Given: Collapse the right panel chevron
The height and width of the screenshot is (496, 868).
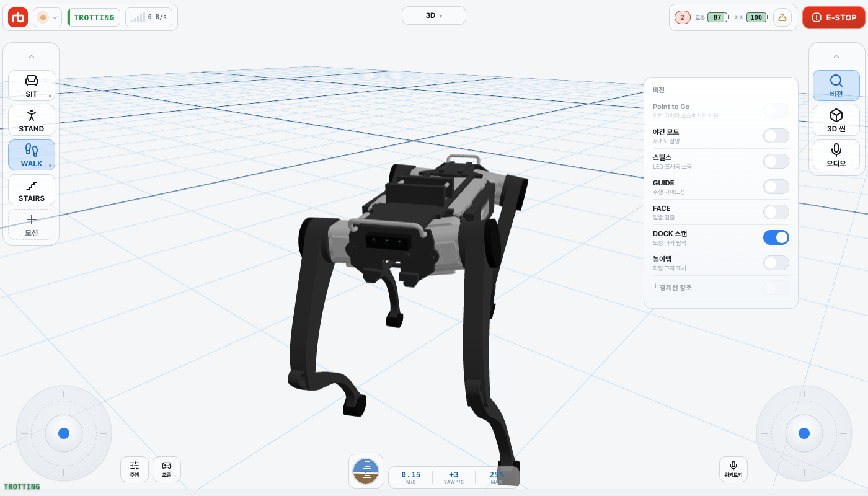Looking at the screenshot, I should [x=836, y=56].
